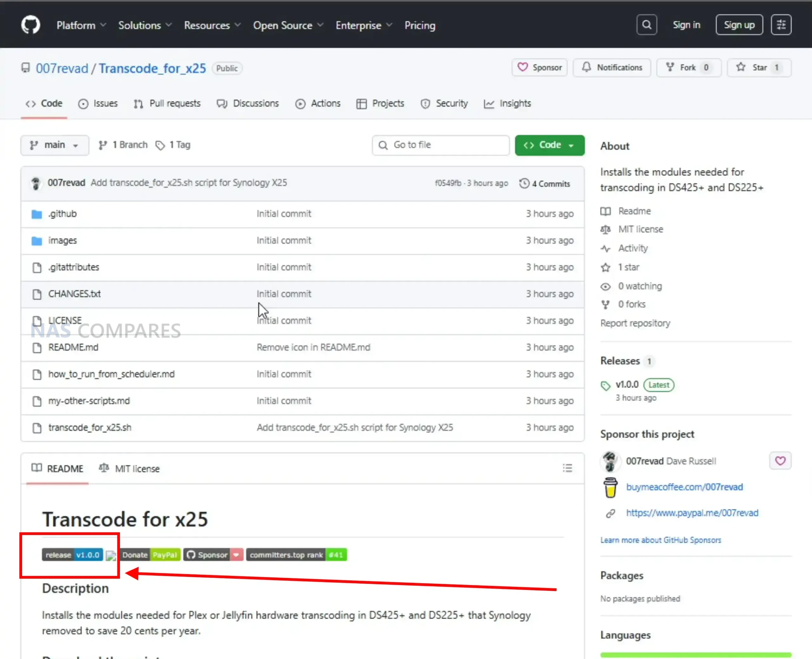
Task: Open the search magnifier button
Action: coord(646,25)
